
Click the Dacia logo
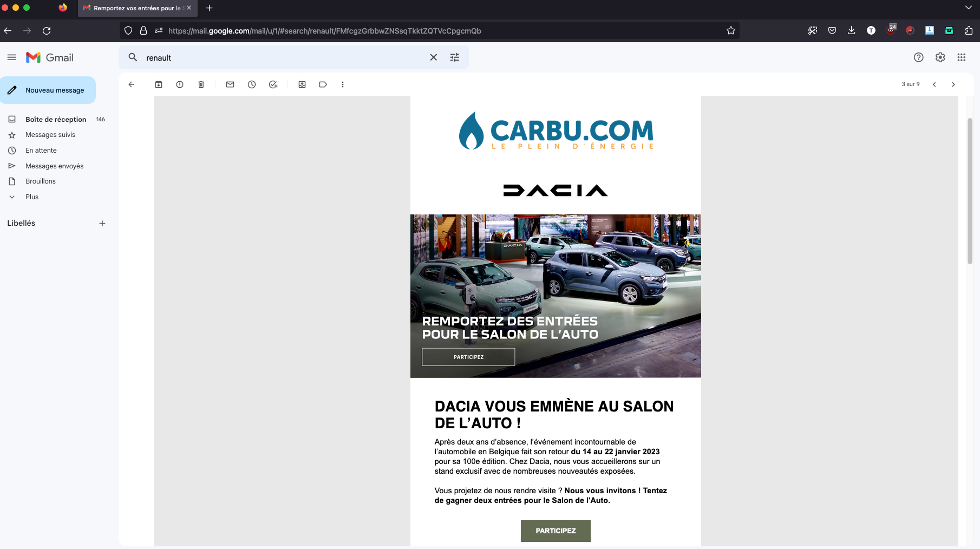556,191
